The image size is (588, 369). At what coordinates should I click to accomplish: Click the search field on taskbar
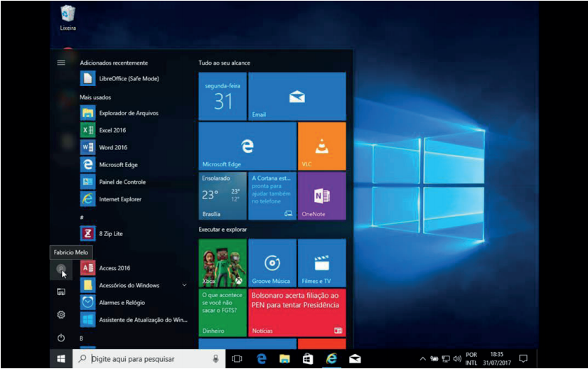tap(149, 359)
